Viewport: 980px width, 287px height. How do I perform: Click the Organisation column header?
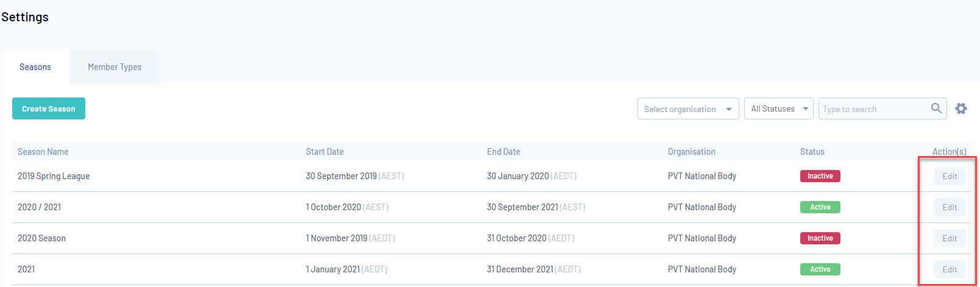coord(691,152)
